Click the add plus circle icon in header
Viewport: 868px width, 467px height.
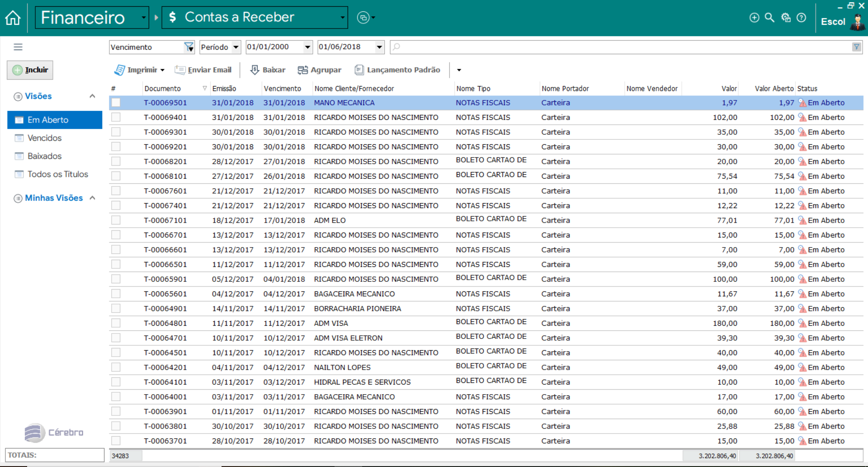(754, 18)
